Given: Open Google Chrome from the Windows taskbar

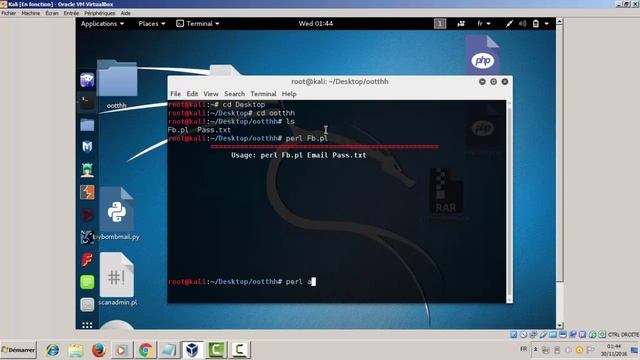Looking at the screenshot, I should coord(145,350).
